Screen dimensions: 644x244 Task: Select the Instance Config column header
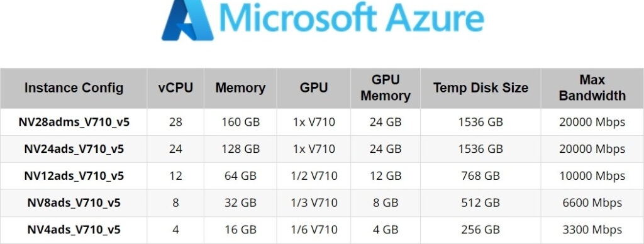pos(74,88)
